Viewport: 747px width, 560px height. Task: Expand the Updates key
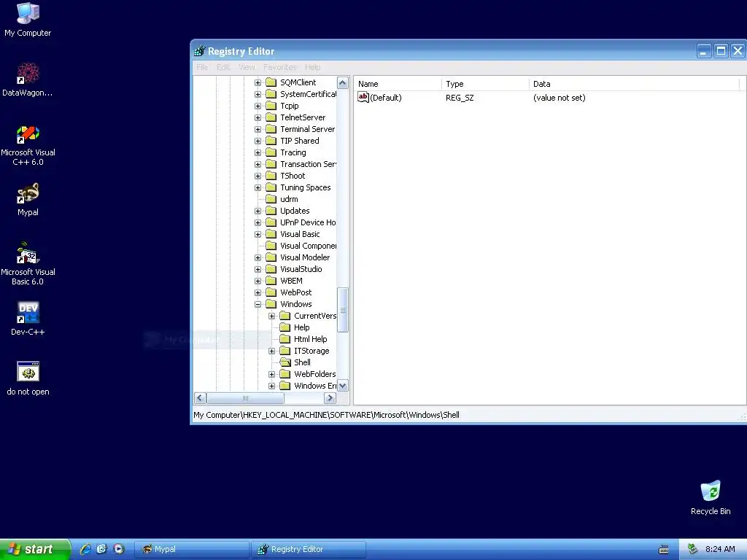pyautogui.click(x=258, y=211)
